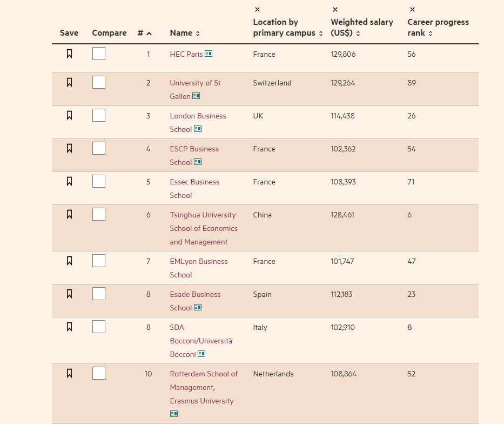
Task: Select the UK location cell
Action: [x=258, y=116]
